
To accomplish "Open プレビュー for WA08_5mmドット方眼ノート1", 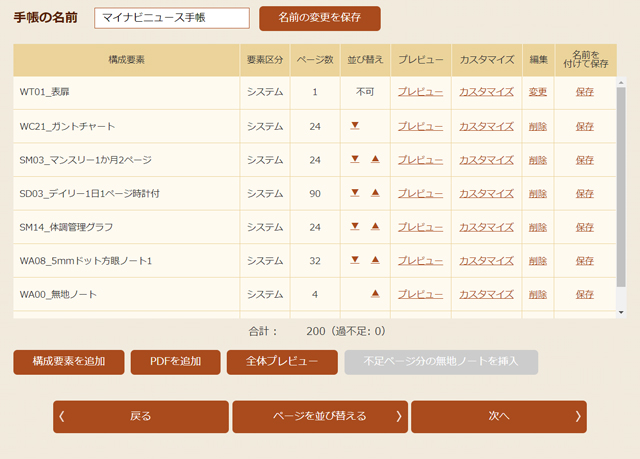I will pyautogui.click(x=420, y=261).
